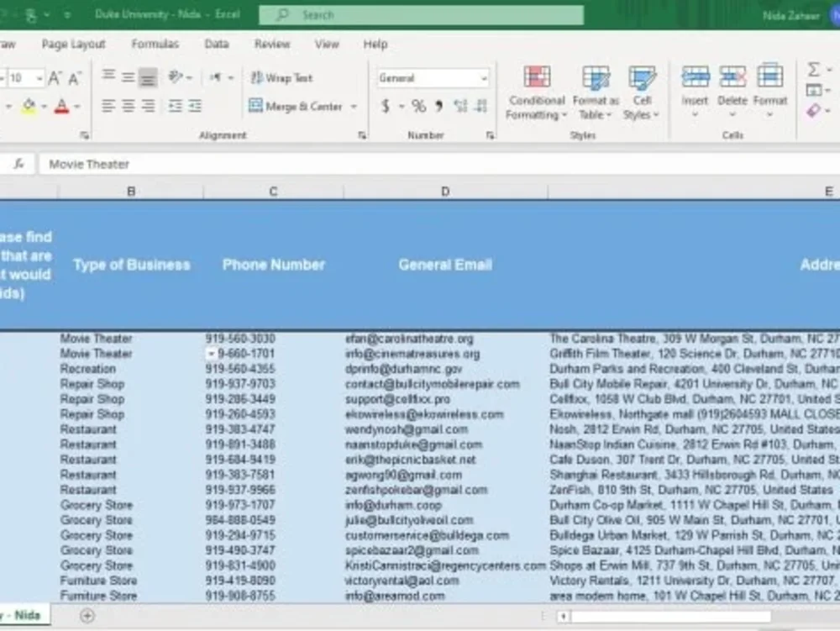Decrease cell indent
Viewport: 840px width, 631px height.
[176, 106]
